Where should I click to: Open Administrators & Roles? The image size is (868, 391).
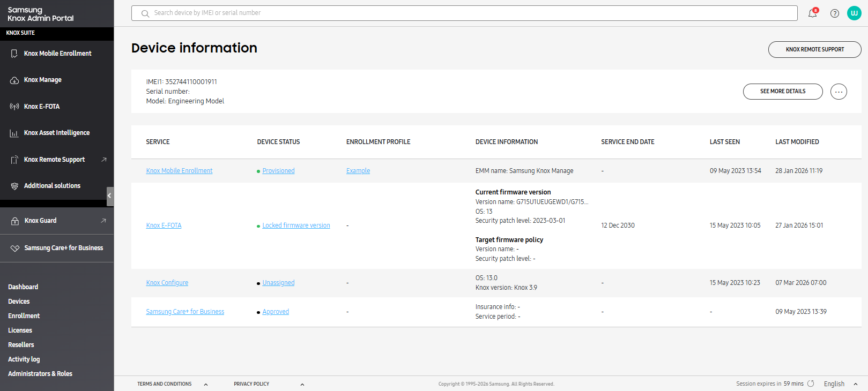point(40,374)
